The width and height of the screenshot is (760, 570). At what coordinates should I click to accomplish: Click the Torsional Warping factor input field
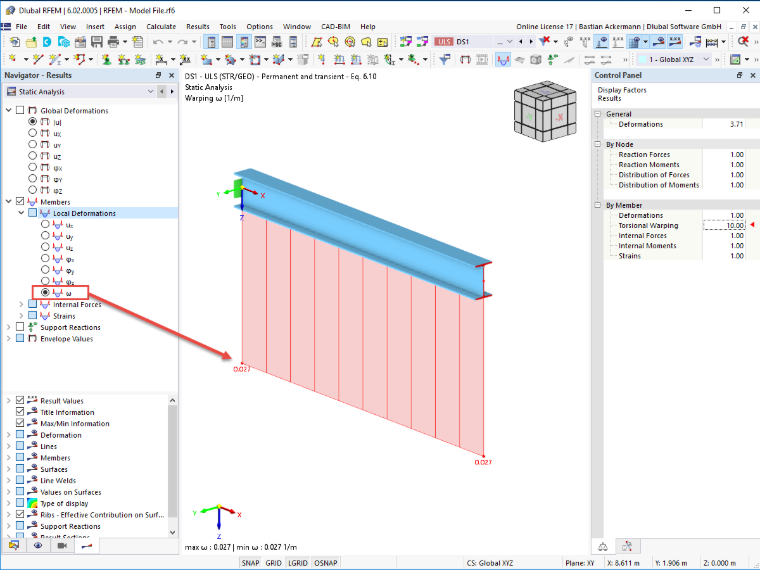click(x=724, y=225)
